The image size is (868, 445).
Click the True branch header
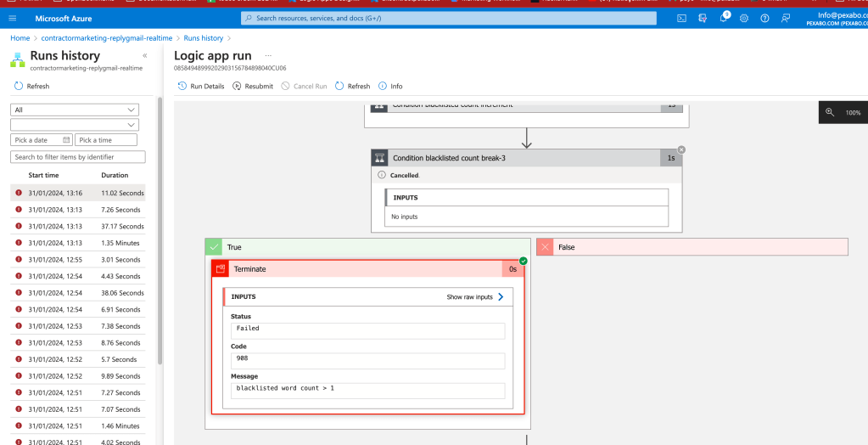(367, 247)
